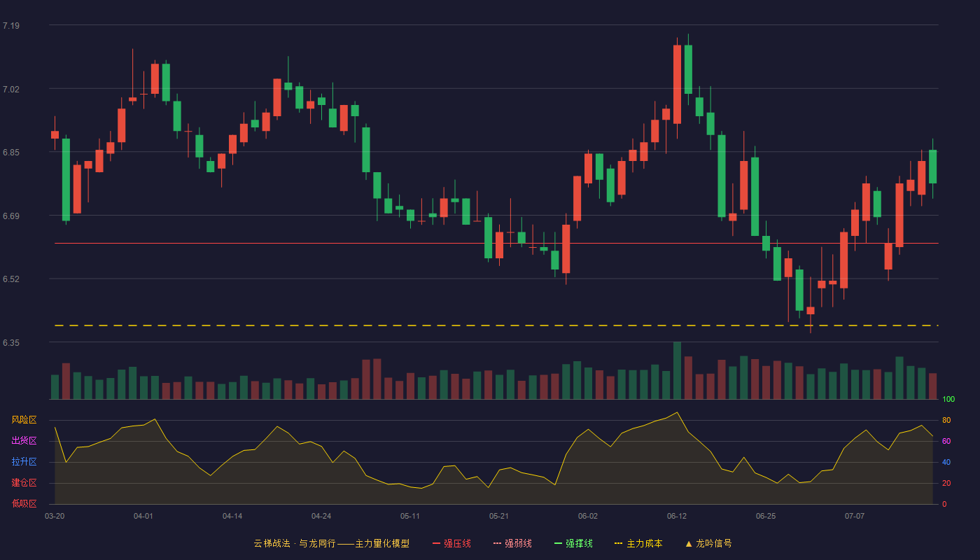Click the tallest volume bar above 06-12
980x560 pixels.
point(677,370)
